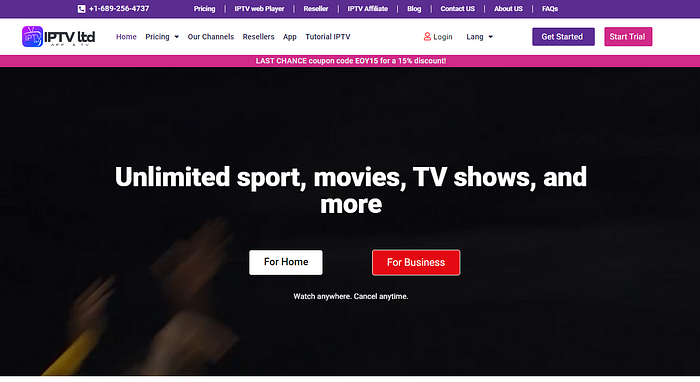Call the phone number +1-689-256-4737
The width and height of the screenshot is (700, 382).
[119, 9]
